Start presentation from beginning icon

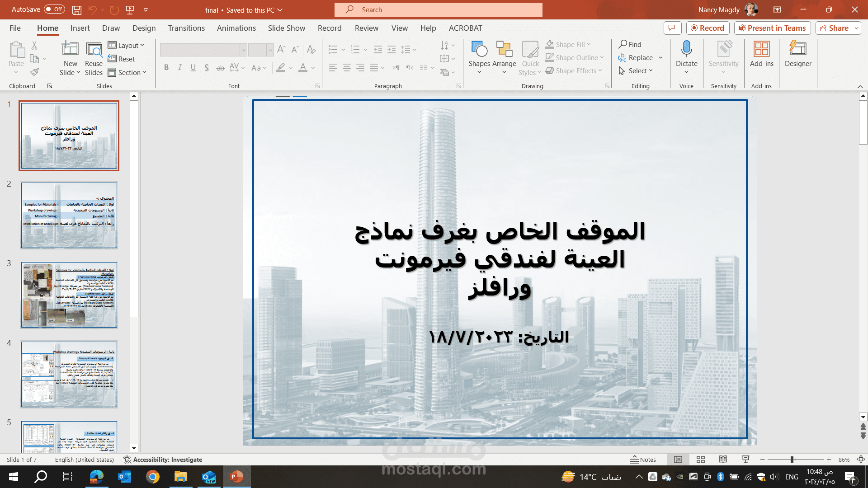click(130, 9)
